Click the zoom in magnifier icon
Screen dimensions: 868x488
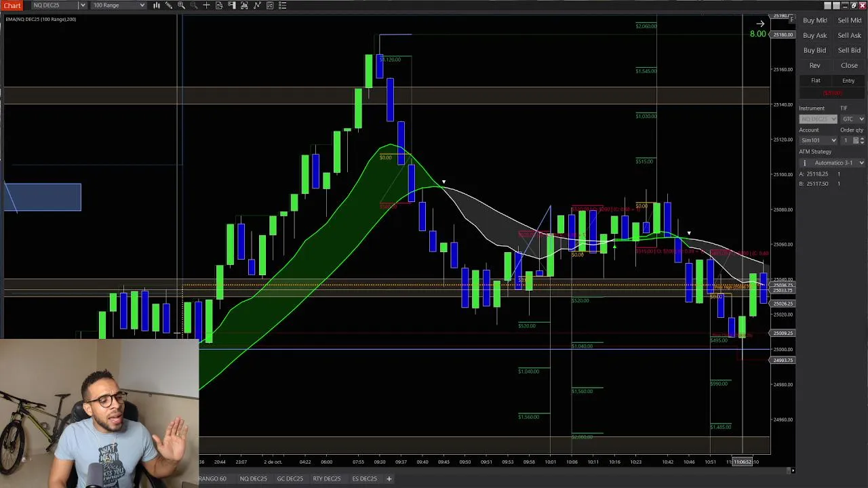point(181,5)
